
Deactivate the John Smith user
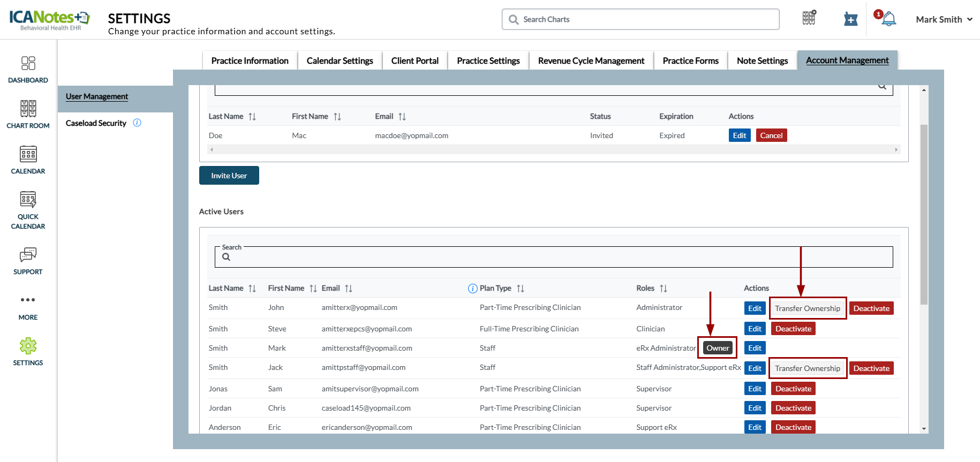pyautogui.click(x=871, y=308)
